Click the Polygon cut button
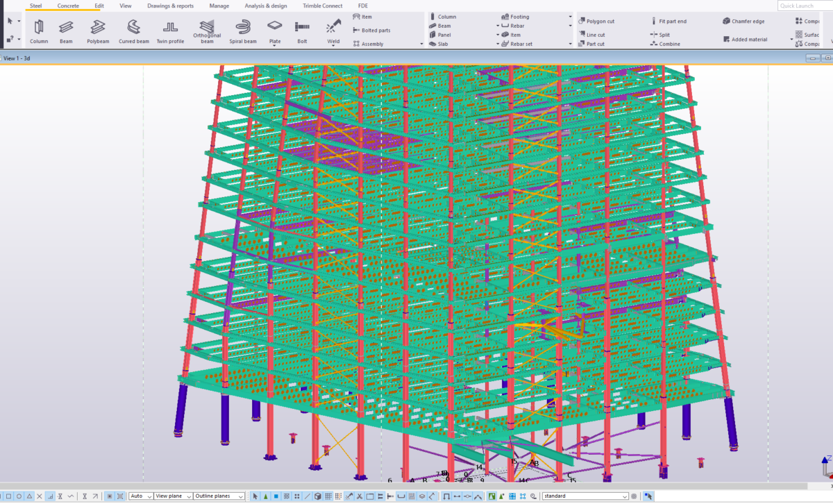Viewport: 833px width, 504px height. [596, 22]
